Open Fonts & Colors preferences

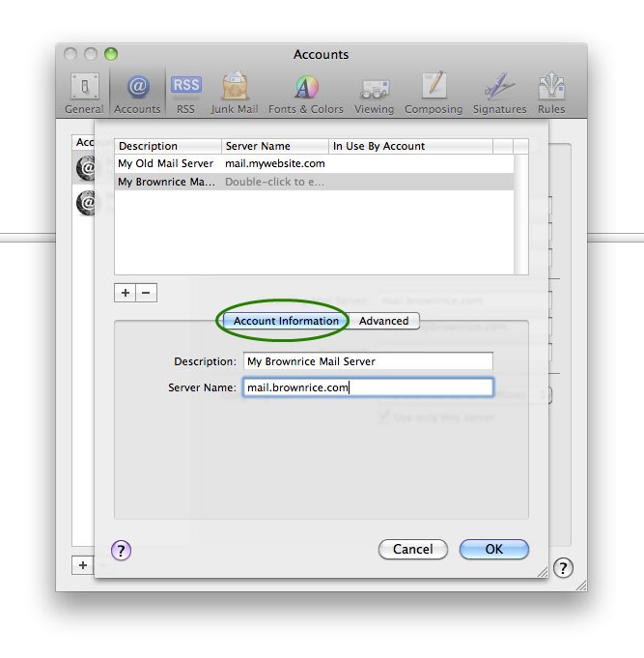click(306, 94)
